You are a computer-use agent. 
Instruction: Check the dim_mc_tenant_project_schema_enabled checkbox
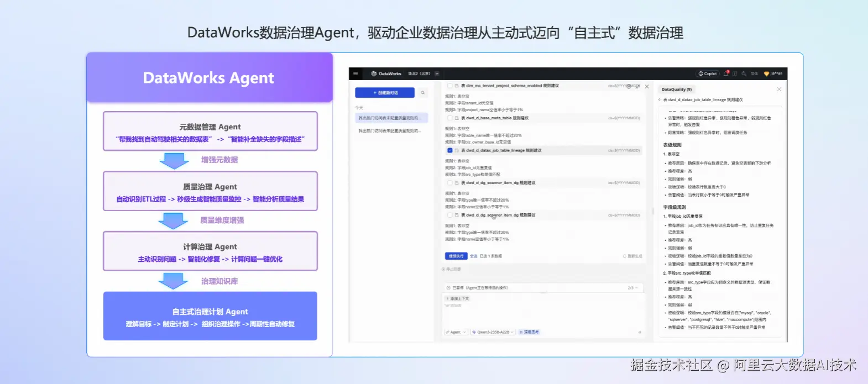pyautogui.click(x=450, y=86)
